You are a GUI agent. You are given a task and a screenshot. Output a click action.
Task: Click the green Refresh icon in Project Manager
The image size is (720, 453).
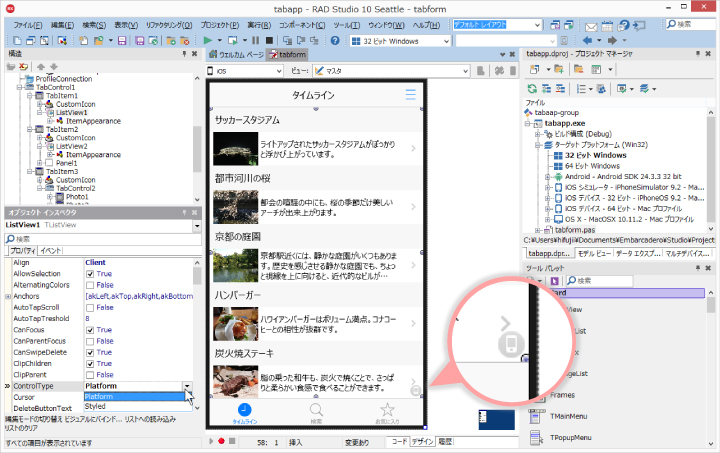pyautogui.click(x=532, y=89)
